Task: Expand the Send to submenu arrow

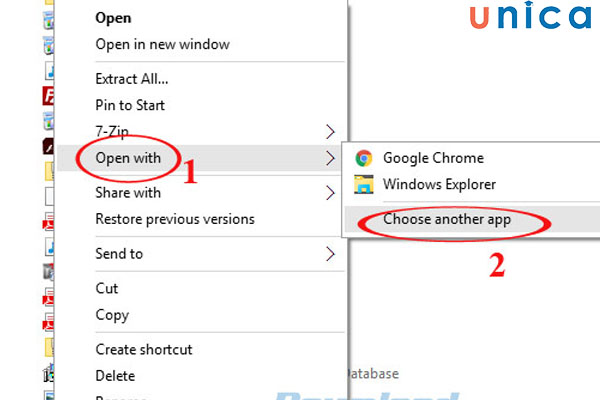Action: click(x=330, y=254)
